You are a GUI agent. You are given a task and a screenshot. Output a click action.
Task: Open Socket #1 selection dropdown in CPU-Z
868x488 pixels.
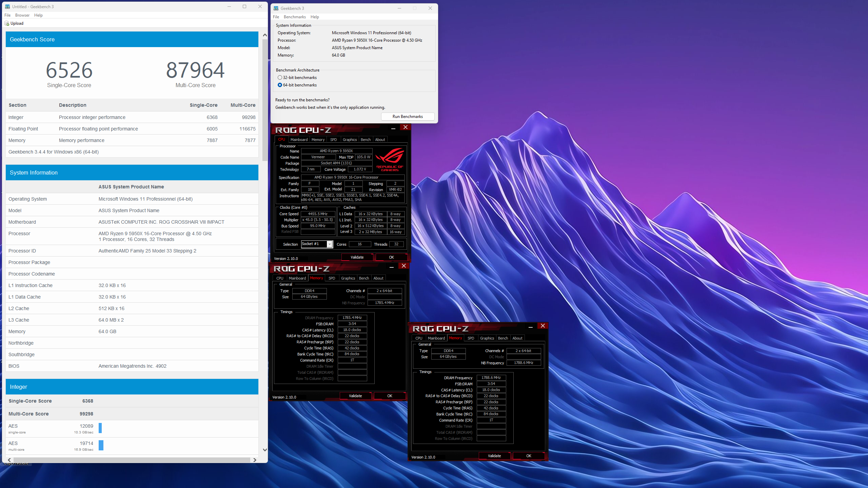pyautogui.click(x=329, y=244)
